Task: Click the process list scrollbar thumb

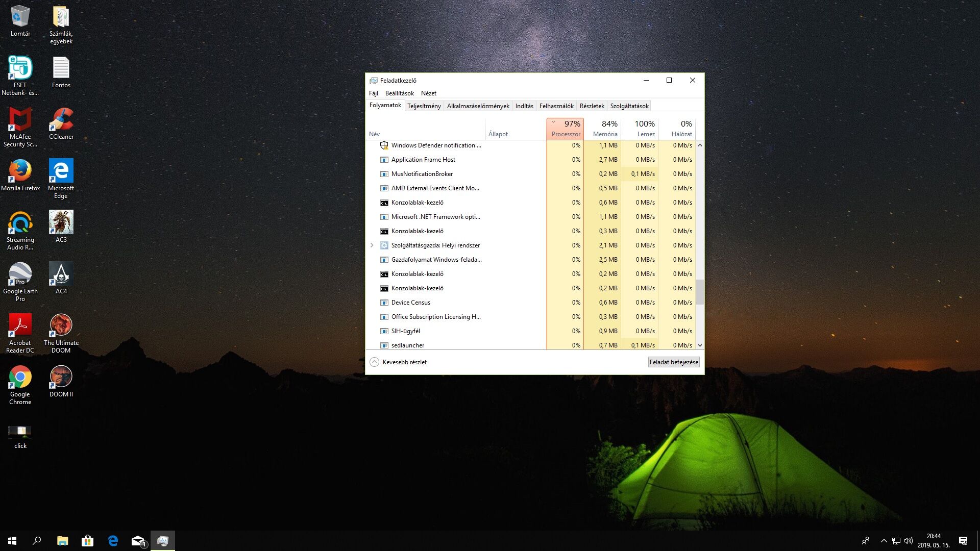Action: coord(700,292)
